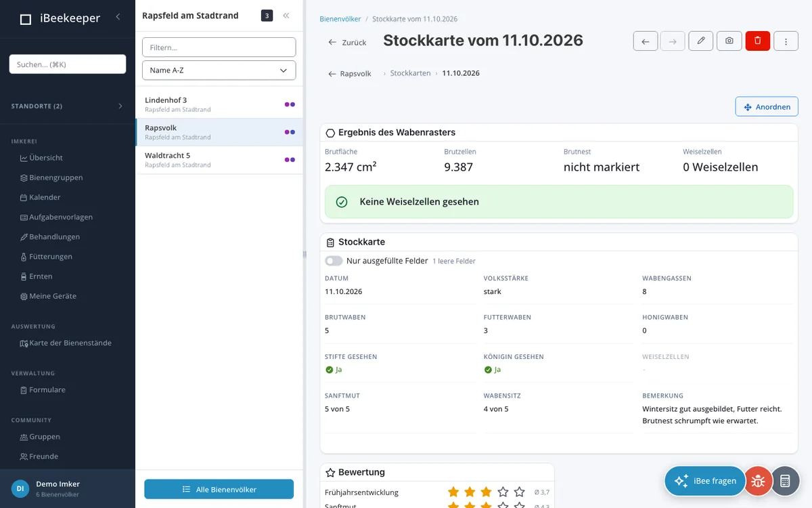The width and height of the screenshot is (812, 508).
Task: Open Aufgabenvorlagen
Action: (56, 217)
